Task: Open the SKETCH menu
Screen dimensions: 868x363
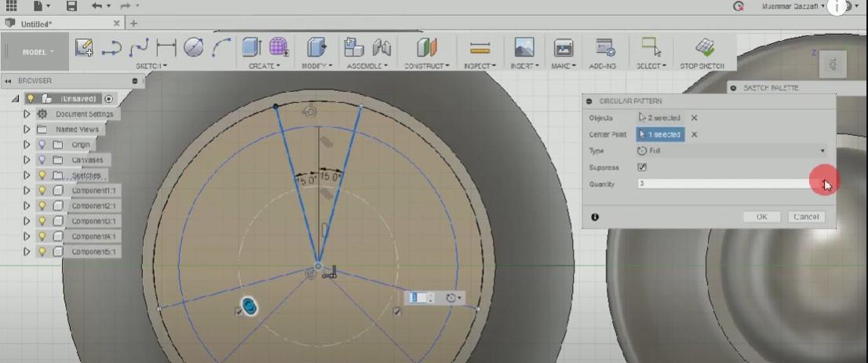Action: point(151,66)
